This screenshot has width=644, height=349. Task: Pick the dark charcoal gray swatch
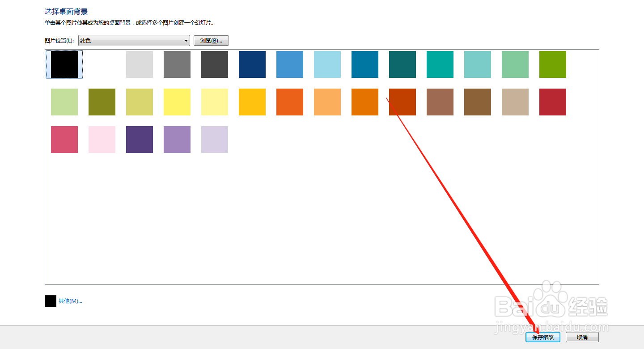click(215, 64)
